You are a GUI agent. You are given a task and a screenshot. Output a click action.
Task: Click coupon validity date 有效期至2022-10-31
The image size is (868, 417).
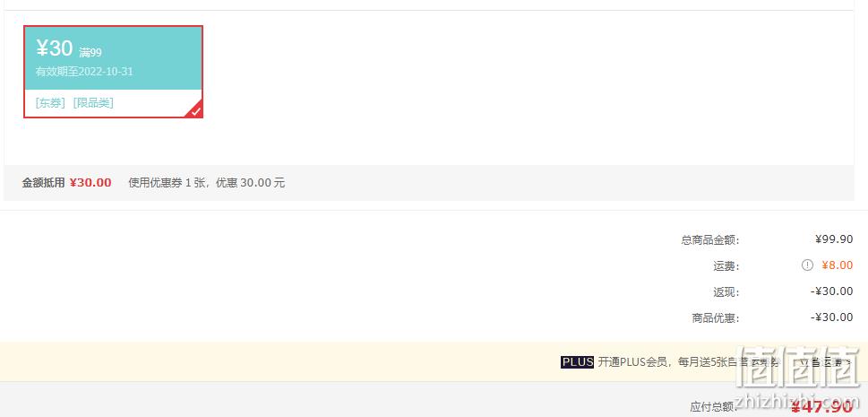[84, 72]
